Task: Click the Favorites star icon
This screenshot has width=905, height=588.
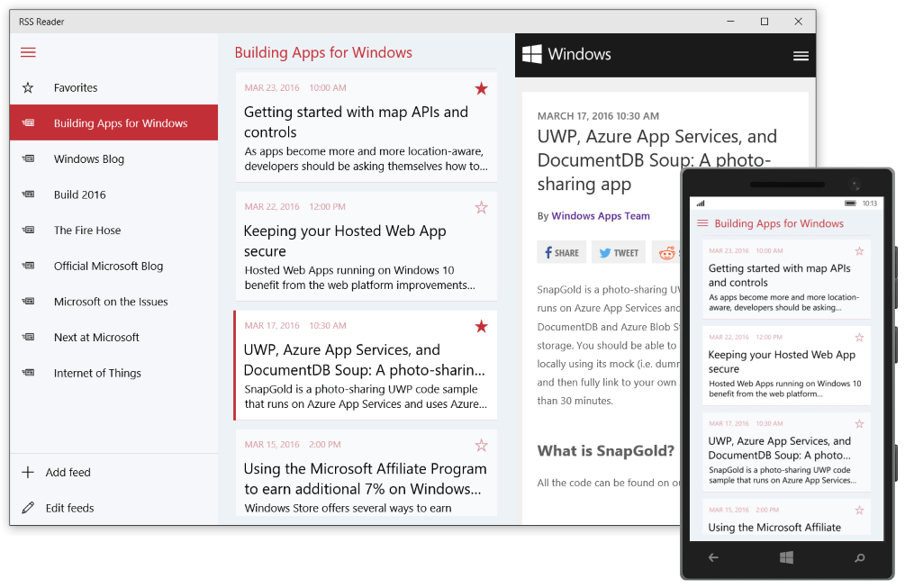Action: click(x=28, y=87)
